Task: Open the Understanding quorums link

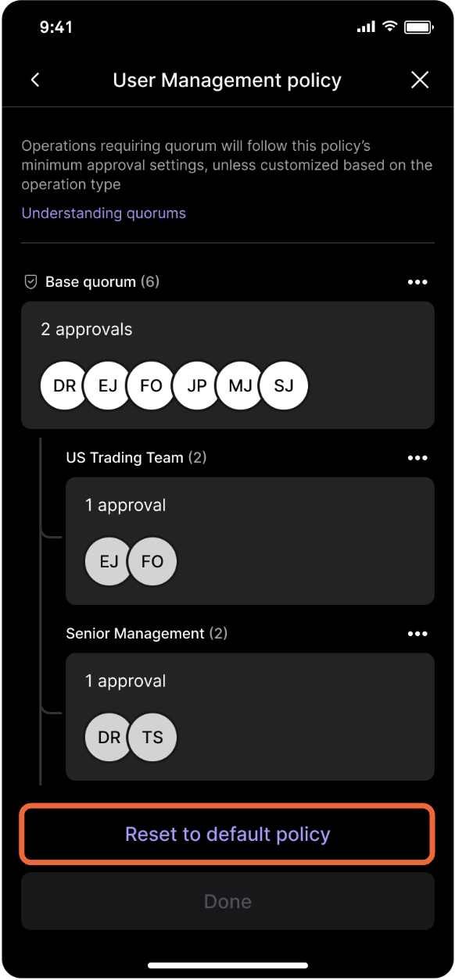Action: 104,213
